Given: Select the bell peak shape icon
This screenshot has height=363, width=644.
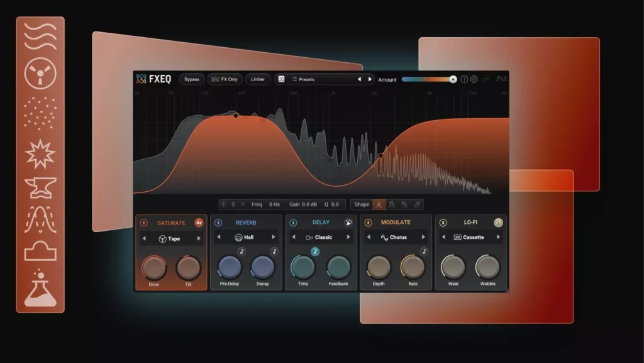Looking at the screenshot, I should point(379,204).
